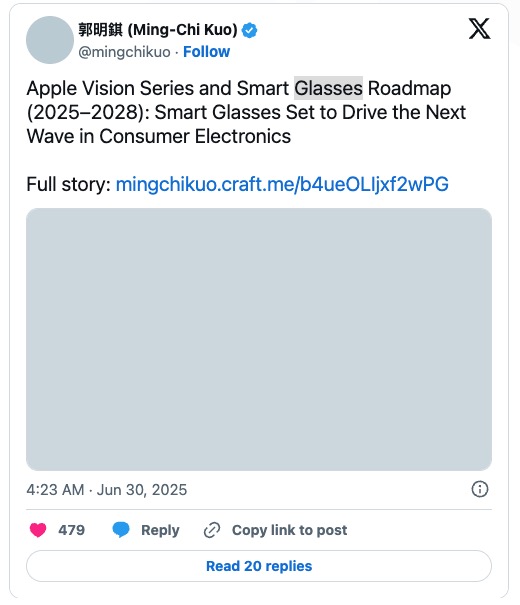Click the blue verified badge
The width and height of the screenshot is (520, 605).
click(x=250, y=30)
